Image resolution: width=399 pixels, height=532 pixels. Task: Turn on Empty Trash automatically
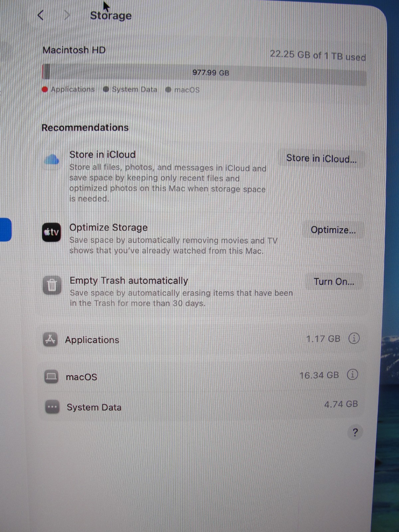(x=334, y=282)
